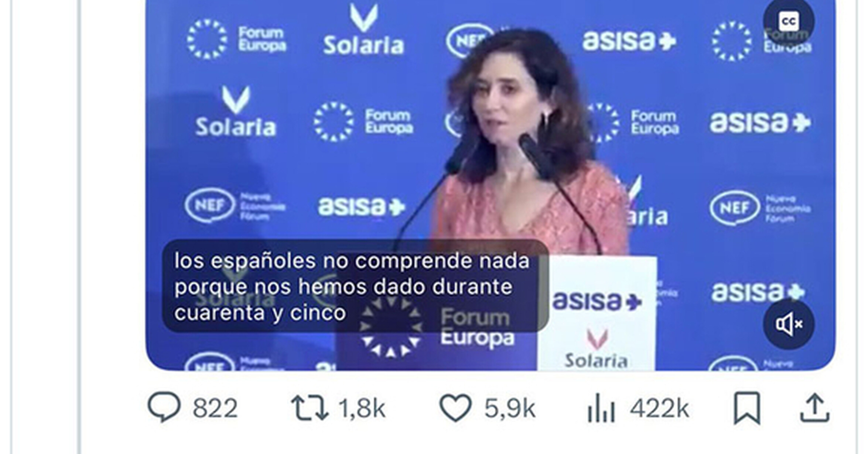Click the subtitle box reading 'los españoles no comprende nada'
Image resolution: width=868 pixels, height=454 pixels.
click(355, 286)
